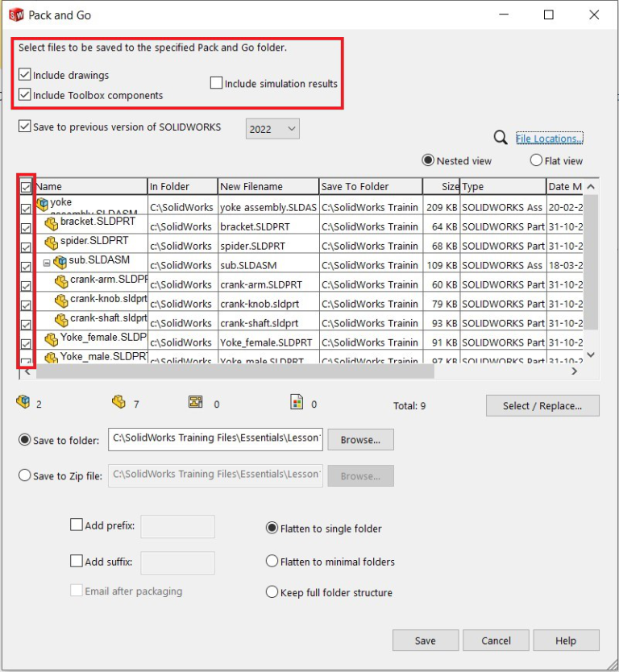
Task: Click the crank-arm part icon
Action: (x=61, y=281)
